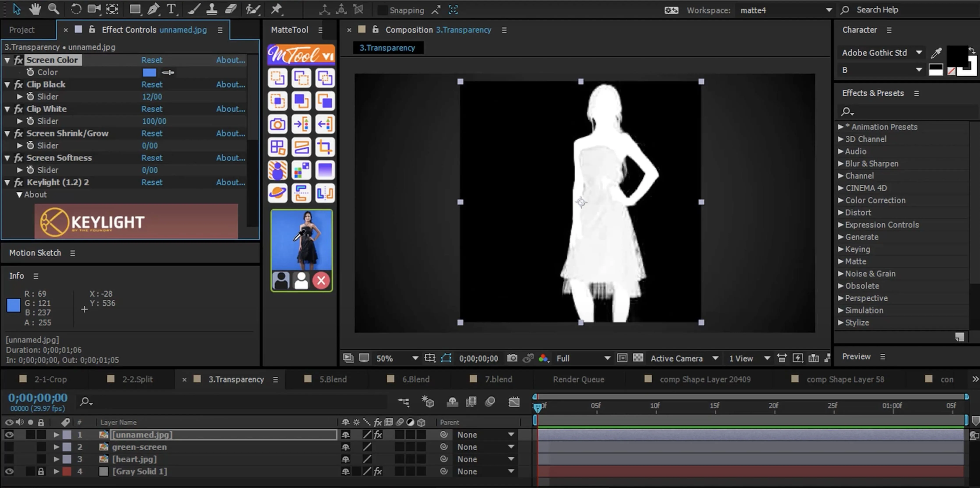Screen dimensions: 980x488
Task: Switch to the 5.Blend timeline tab
Action: (x=333, y=379)
